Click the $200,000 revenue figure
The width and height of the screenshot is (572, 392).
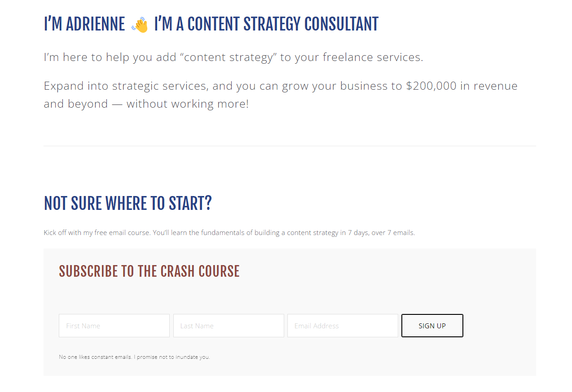[x=431, y=86]
